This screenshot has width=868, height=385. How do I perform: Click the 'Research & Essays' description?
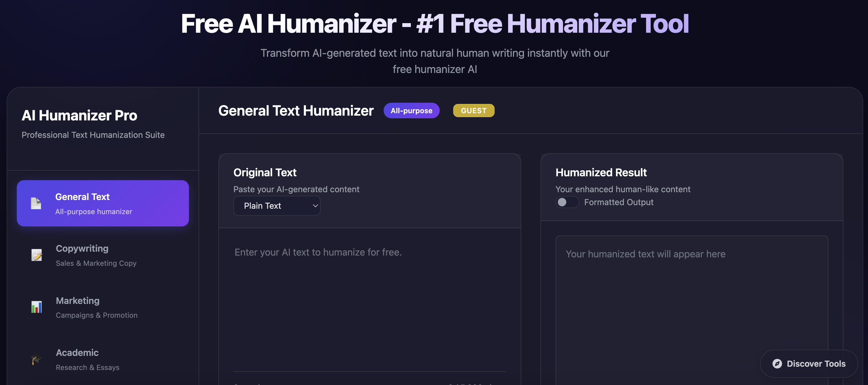[87, 367]
